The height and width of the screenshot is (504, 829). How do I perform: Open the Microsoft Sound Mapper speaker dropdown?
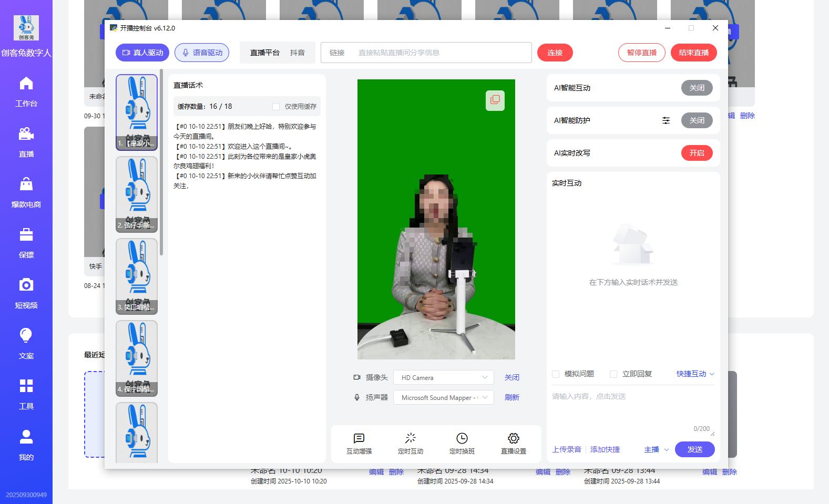[443, 398]
